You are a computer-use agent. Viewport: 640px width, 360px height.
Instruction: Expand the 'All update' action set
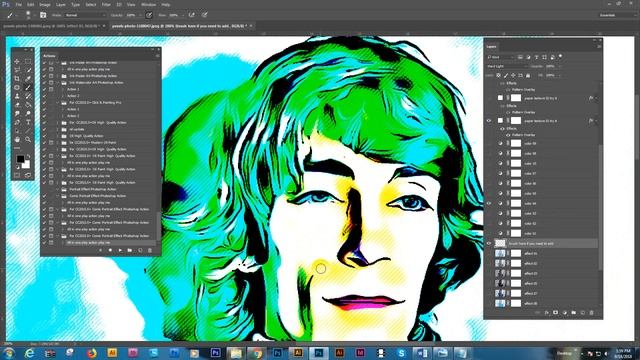(58, 129)
